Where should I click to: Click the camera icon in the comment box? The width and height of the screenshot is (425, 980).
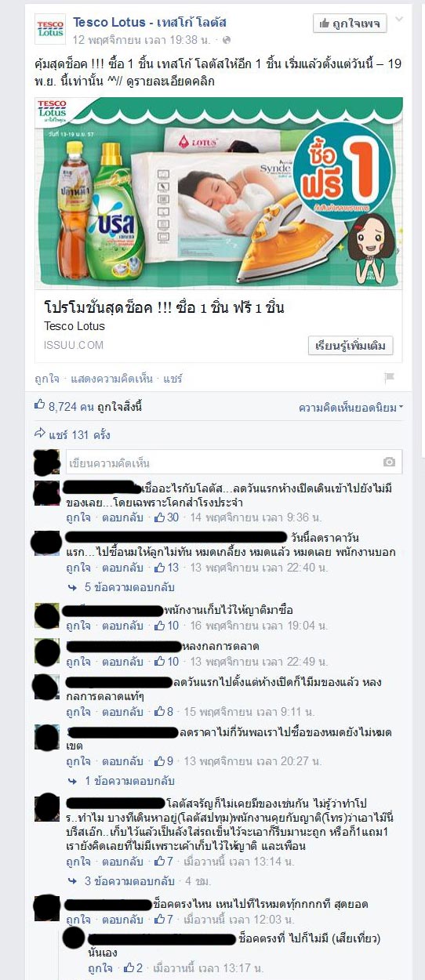click(389, 463)
